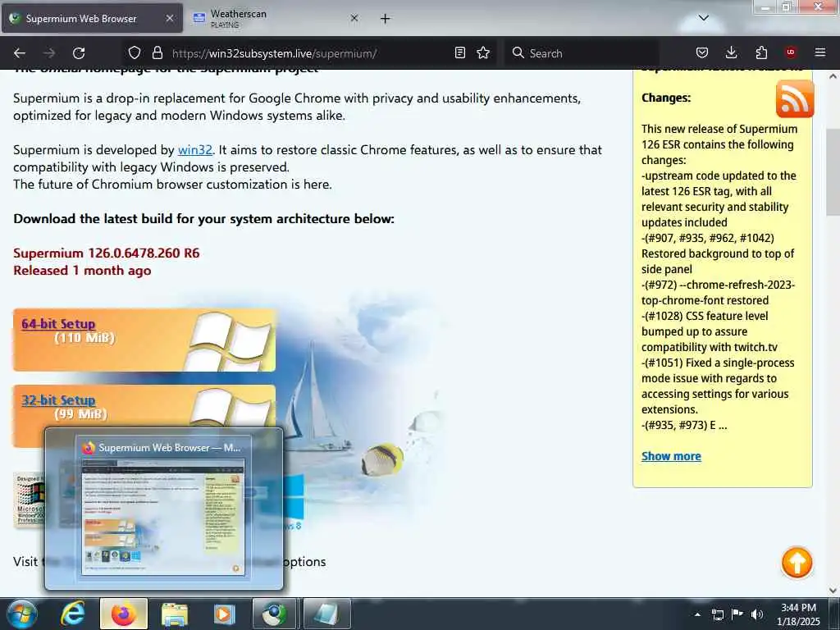Viewport: 840px width, 630px height.
Task: Open Windows Explorer folder on taskbar
Action: [175, 614]
